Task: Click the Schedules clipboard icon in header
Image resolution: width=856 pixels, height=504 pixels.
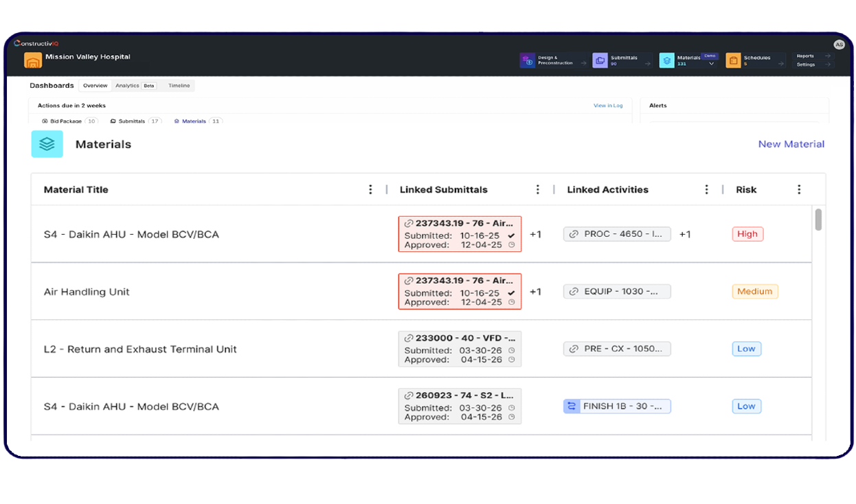Action: [x=733, y=60]
